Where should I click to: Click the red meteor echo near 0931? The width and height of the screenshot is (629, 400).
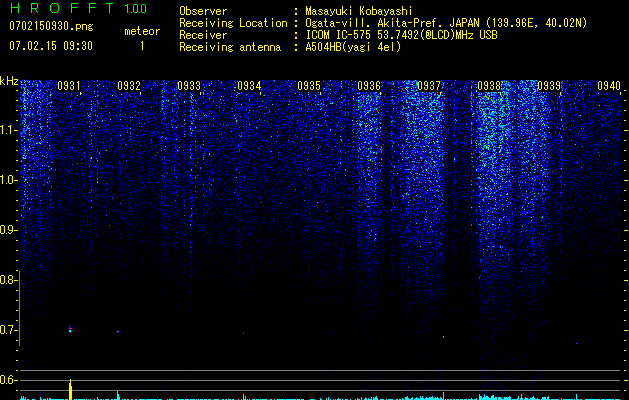[x=70, y=329]
